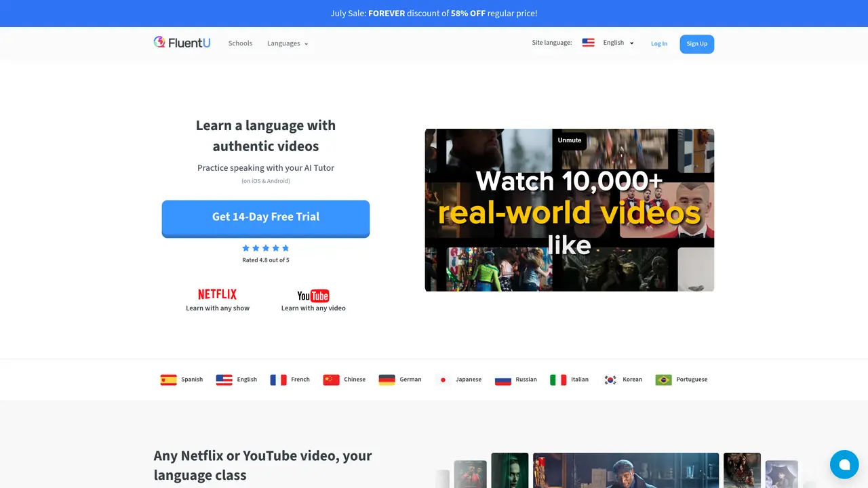Click the five-star rating icons
The height and width of the screenshot is (488, 868).
tap(266, 248)
